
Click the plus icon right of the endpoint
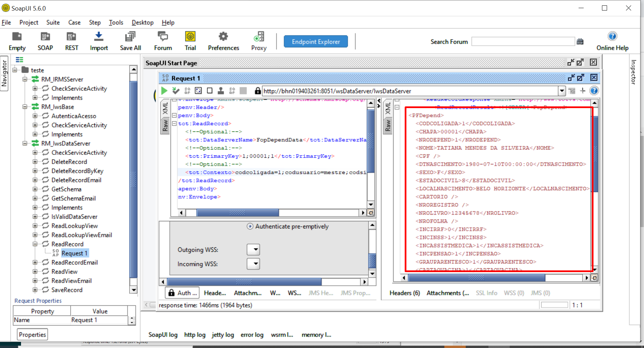pyautogui.click(x=583, y=91)
